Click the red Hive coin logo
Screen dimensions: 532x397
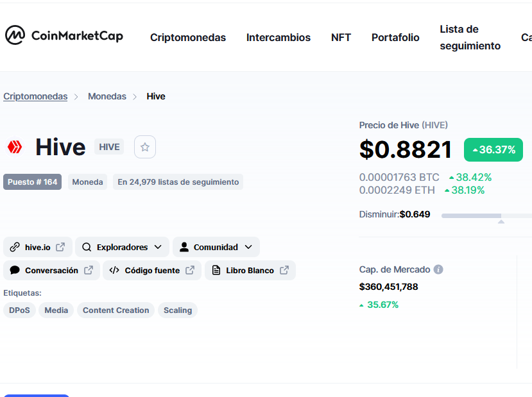point(15,147)
